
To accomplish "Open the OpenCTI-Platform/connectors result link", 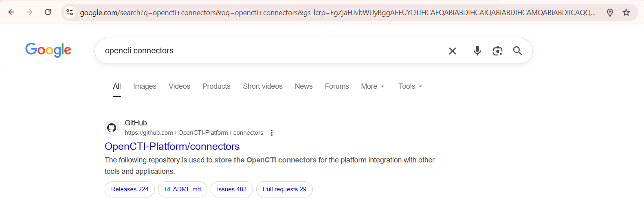I will [172, 146].
